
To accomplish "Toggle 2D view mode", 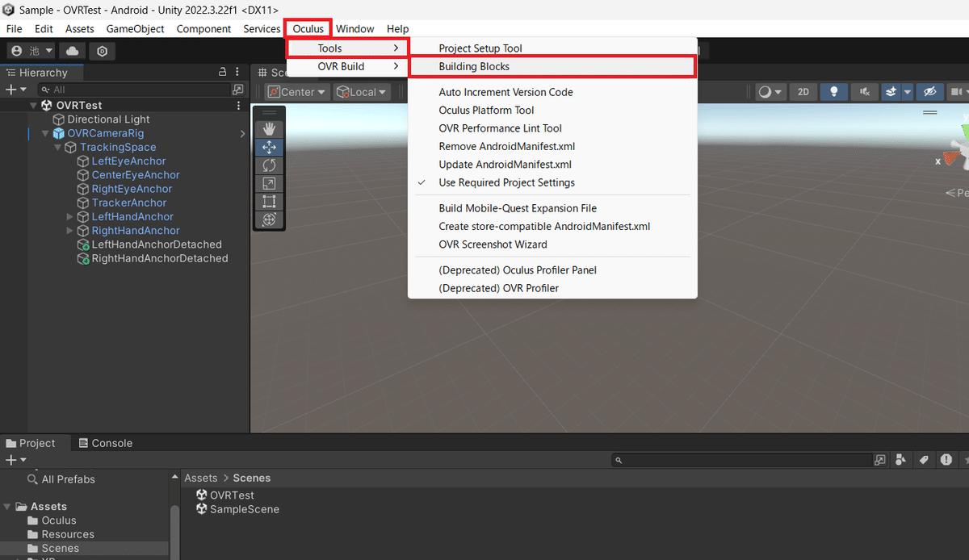I will pos(803,92).
